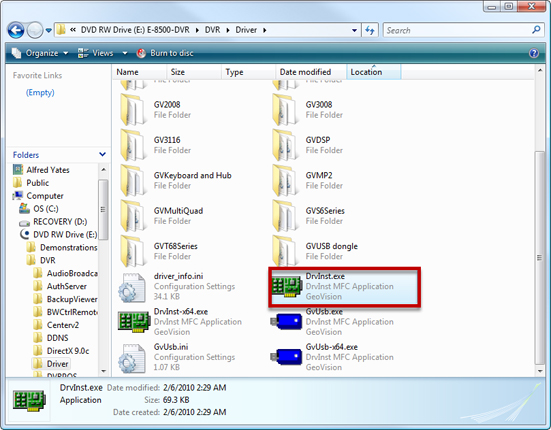Screen dimensions: 551x430
Task: Click the Back navigation arrow button
Action: coord(16,30)
